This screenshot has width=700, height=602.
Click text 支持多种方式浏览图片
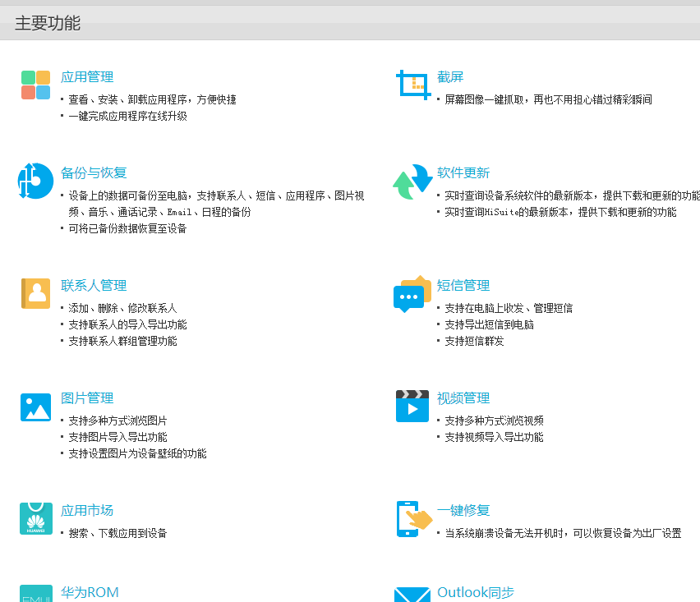[117, 420]
